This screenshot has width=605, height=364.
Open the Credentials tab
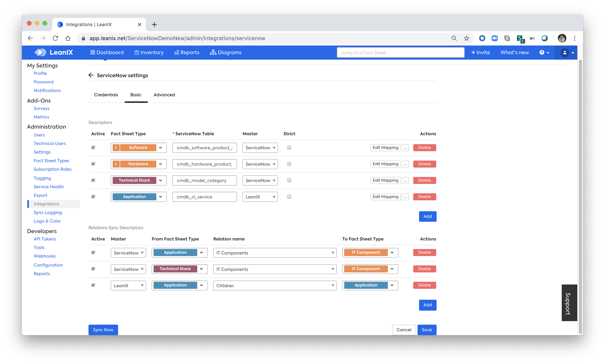coord(106,95)
